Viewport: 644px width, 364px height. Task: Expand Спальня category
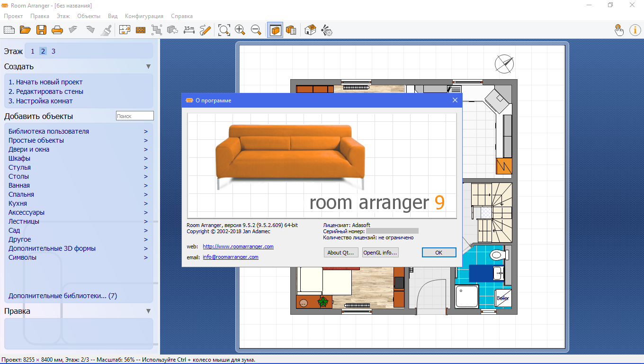coord(78,194)
